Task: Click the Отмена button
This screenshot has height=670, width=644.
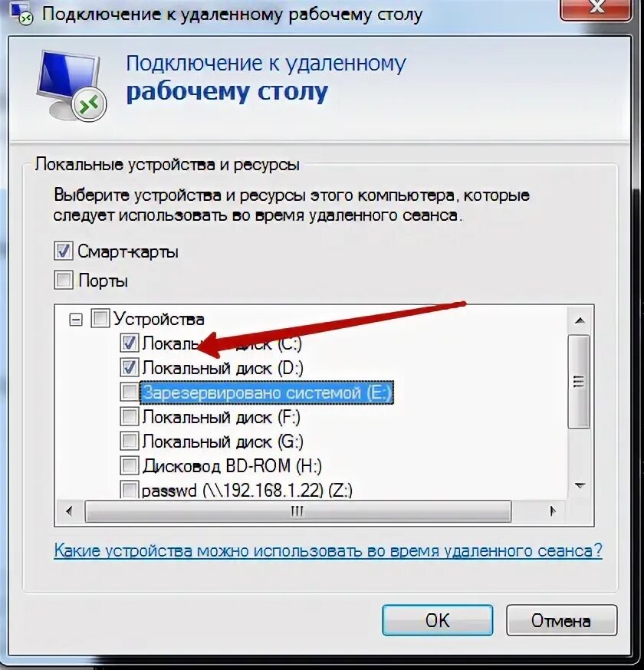Action: pos(561,620)
